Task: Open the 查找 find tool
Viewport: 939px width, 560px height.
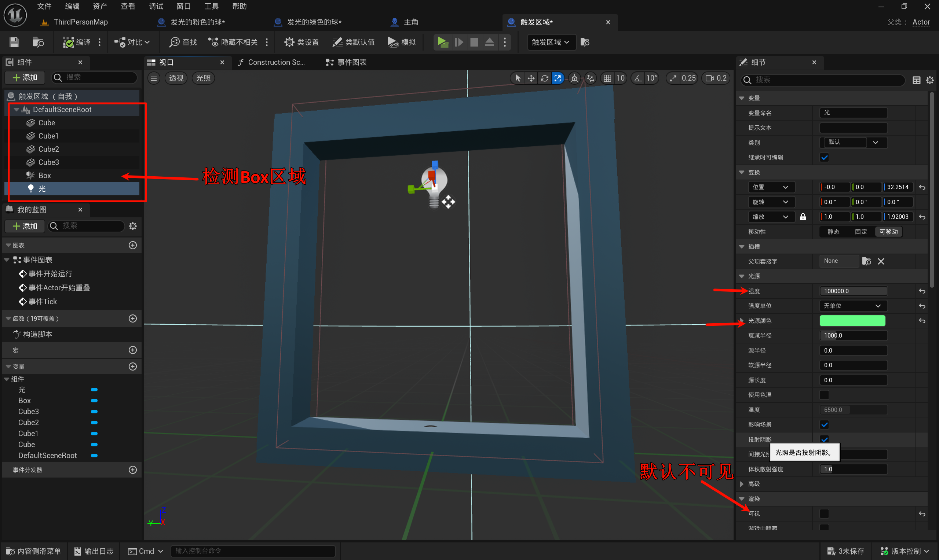Action: (183, 42)
